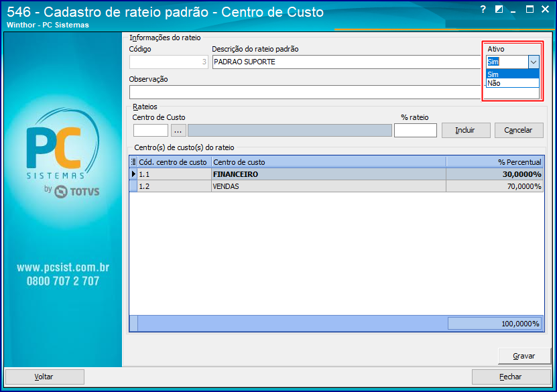The width and height of the screenshot is (557, 392).
Task: Sort by Centro de custo column header
Action: click(x=328, y=162)
